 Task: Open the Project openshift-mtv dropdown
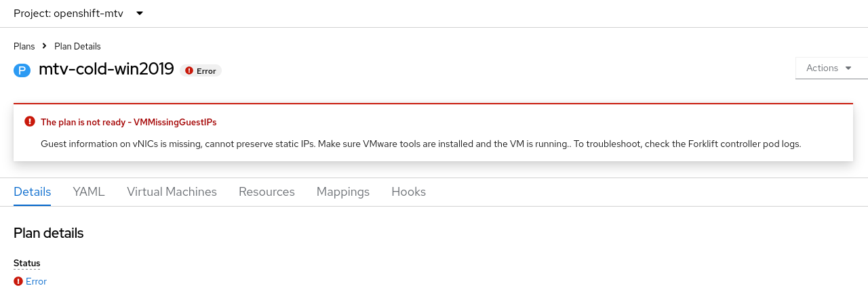[x=79, y=14]
